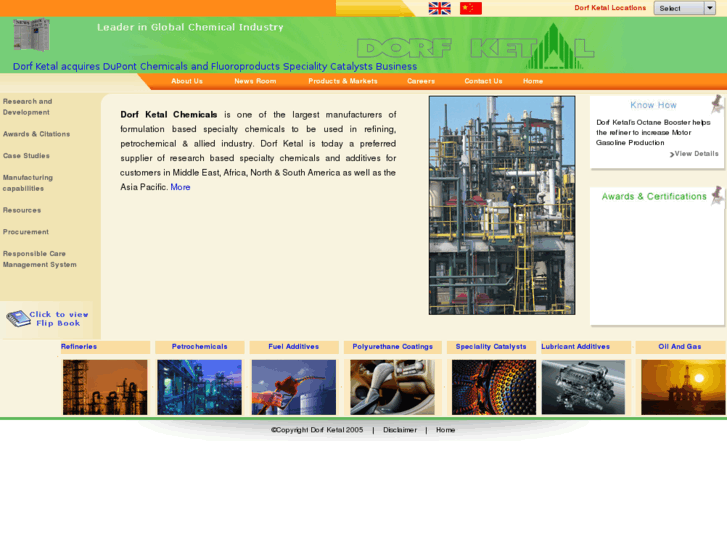Click the Polyurethane Coatings car interior thumbnail
Viewport: 727px width, 545px height.
click(392, 387)
